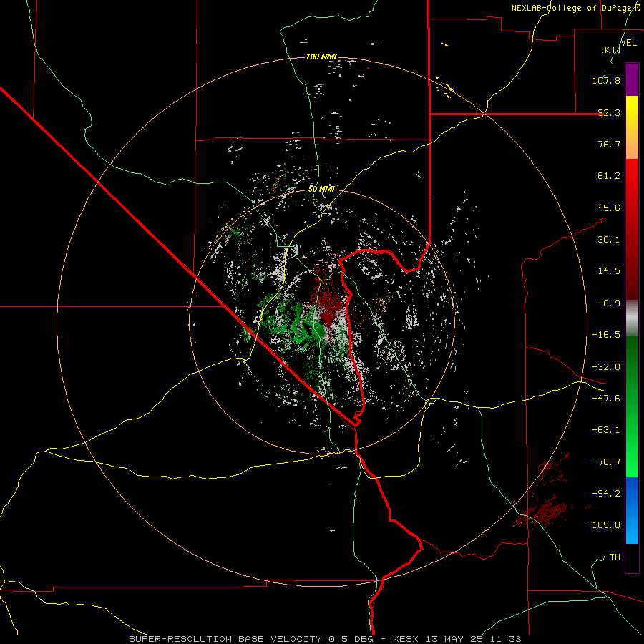Screen dimensions: 644x644
Task: Select the -16.5 legend value
Action: [x=606, y=335]
